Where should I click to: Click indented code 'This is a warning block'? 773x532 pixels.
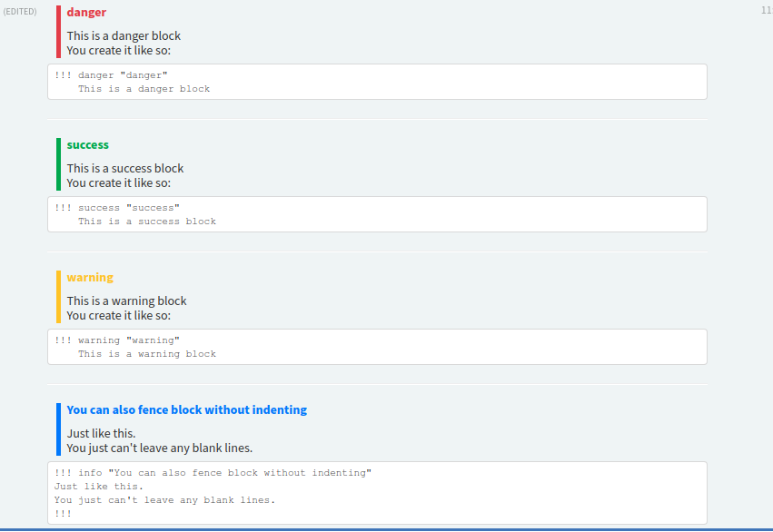click(147, 354)
